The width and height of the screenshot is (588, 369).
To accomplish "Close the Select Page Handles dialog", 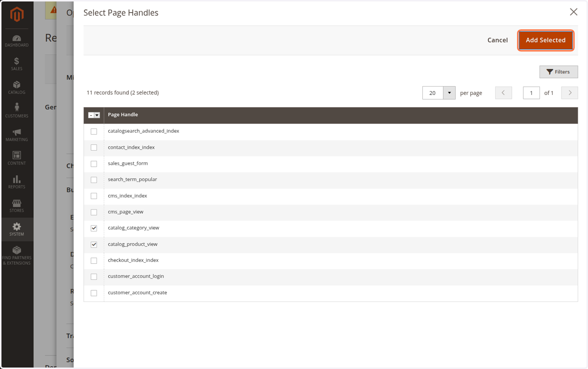I will pos(573,12).
